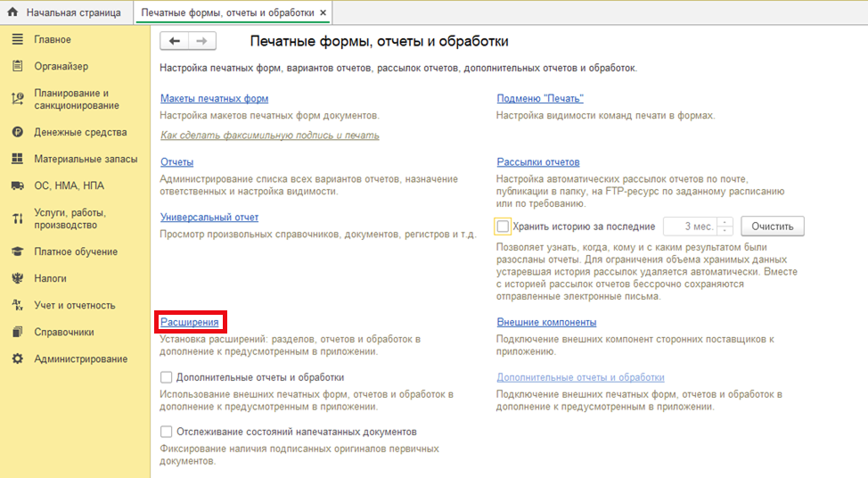Click the Главное menu icon
Image resolution: width=868 pixels, height=478 pixels.
18,39
